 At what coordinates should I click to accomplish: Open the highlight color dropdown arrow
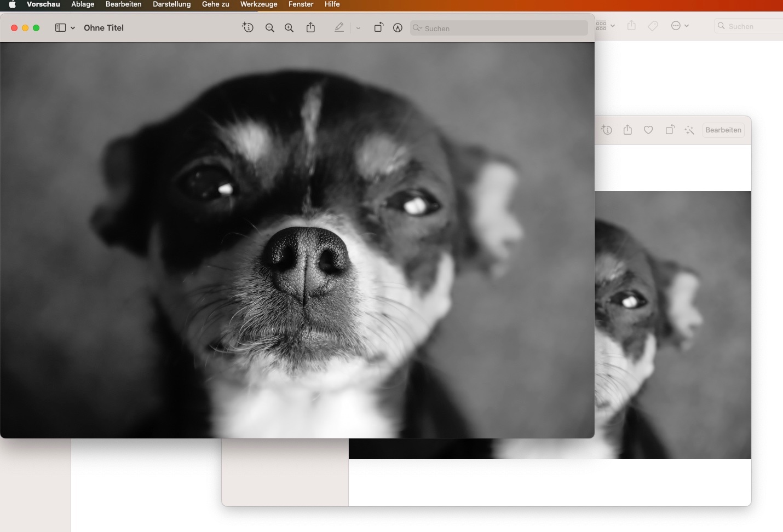point(358,28)
